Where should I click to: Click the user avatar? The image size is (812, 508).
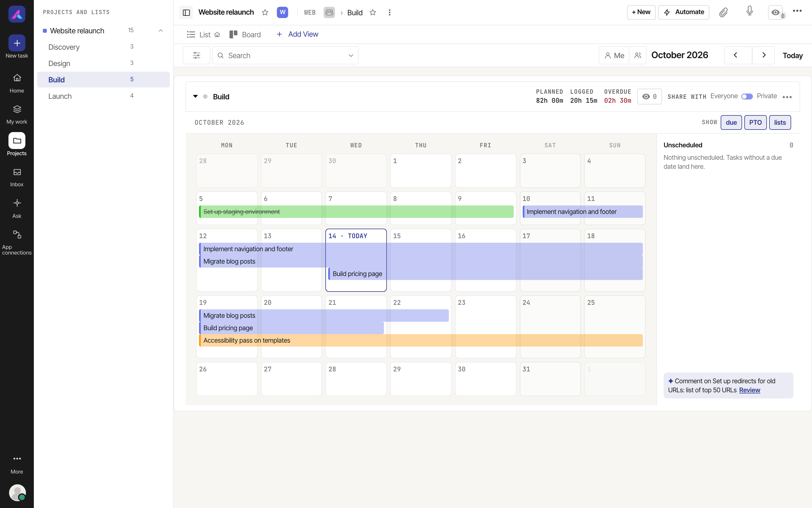coord(17,492)
